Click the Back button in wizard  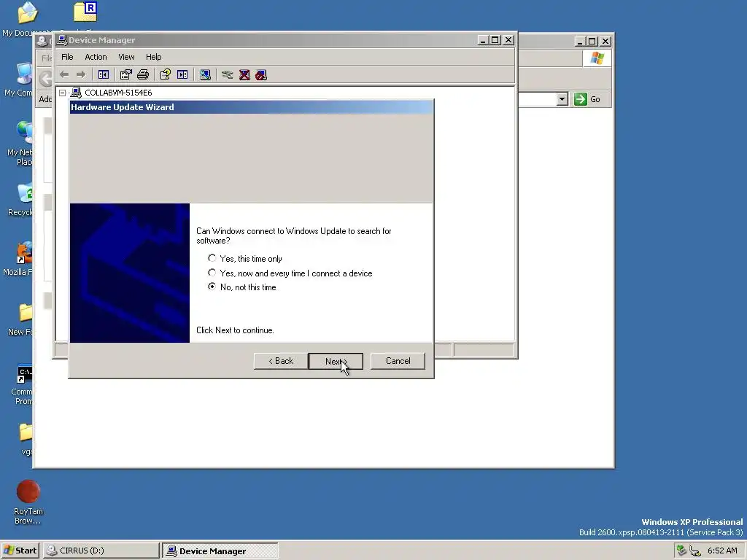pyautogui.click(x=281, y=361)
